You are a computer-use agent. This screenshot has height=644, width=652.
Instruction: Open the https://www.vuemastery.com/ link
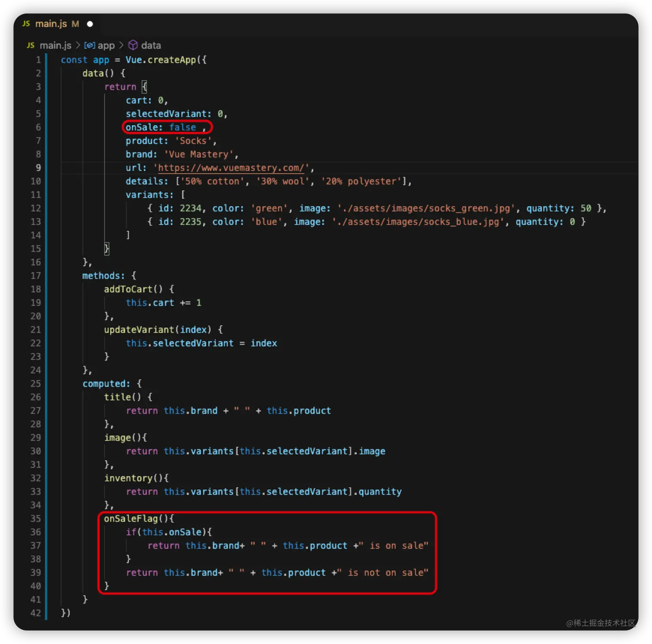(x=231, y=168)
